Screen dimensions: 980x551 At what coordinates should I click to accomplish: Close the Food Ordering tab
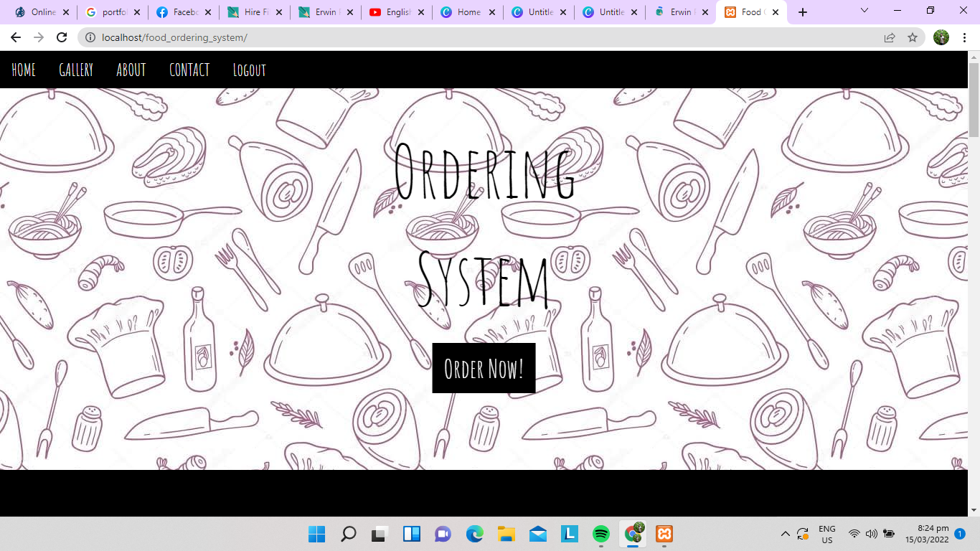click(776, 12)
